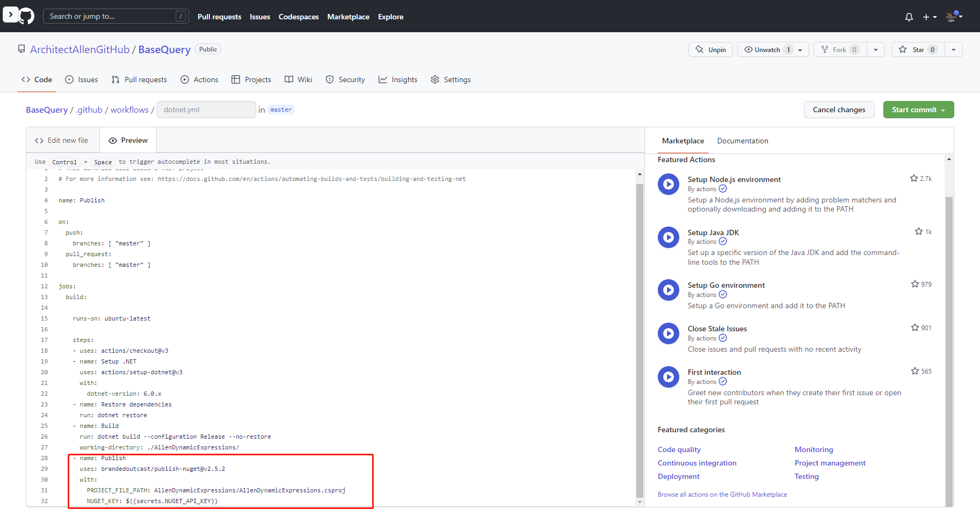Open the create-new plus menu
The width and height of the screenshot is (980, 516).
[x=930, y=17]
